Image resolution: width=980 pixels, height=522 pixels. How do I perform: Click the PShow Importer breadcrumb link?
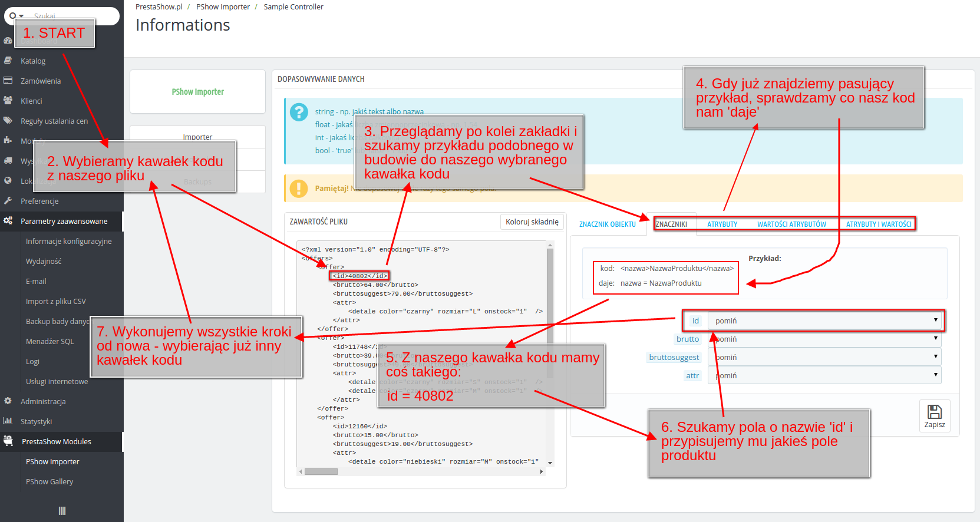tap(223, 7)
